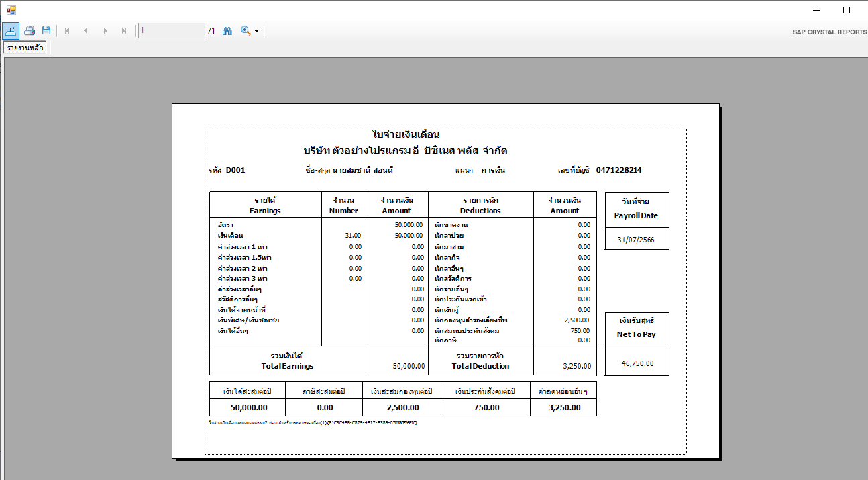The height and width of the screenshot is (480, 868).
Task: Open the window system menu icon
Action: click(11, 10)
